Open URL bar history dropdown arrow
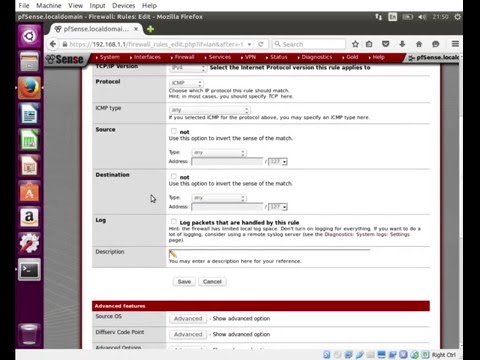This screenshot has width=480, height=360. [x=249, y=44]
